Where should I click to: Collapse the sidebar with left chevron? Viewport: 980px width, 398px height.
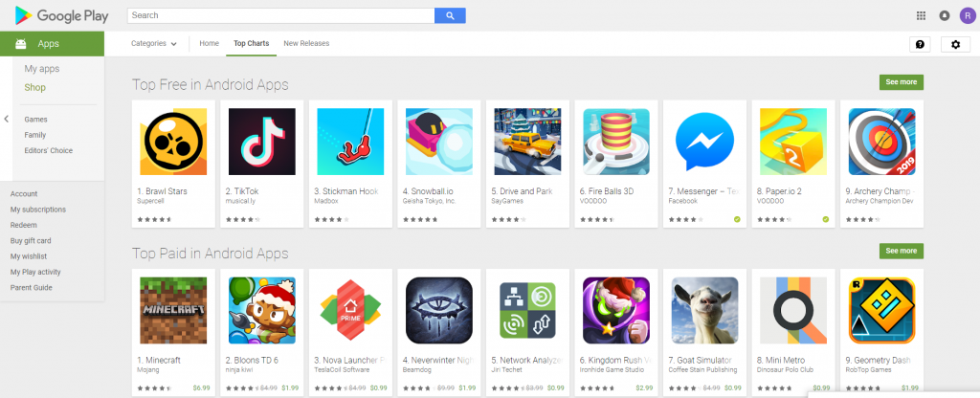[x=7, y=119]
